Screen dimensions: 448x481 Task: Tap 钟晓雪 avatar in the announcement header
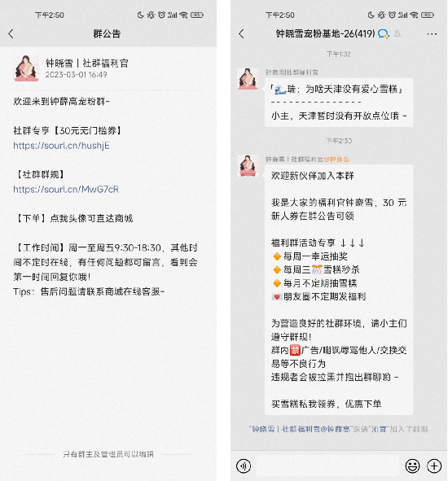[26, 68]
